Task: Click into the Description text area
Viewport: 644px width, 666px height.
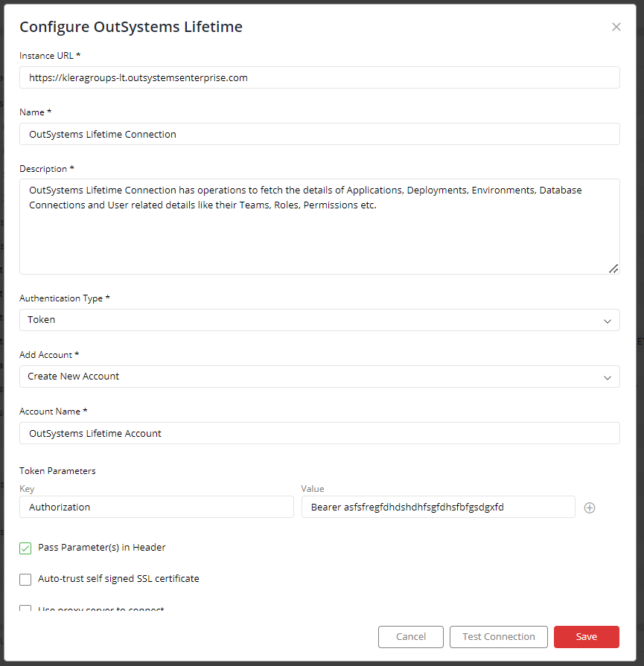Action: (x=319, y=226)
